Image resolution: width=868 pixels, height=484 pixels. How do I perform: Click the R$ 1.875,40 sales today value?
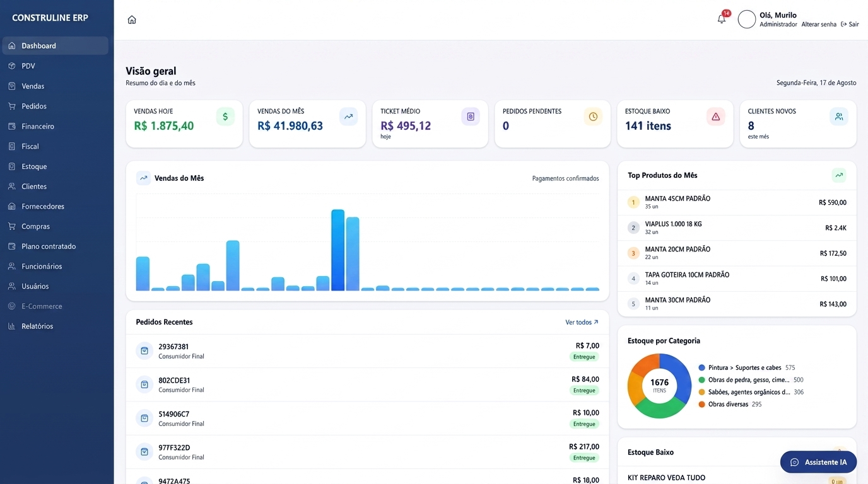[164, 126]
